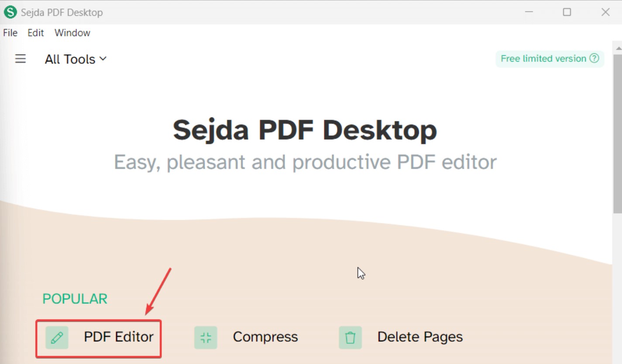Click the scrollbar up arrow

point(618,47)
